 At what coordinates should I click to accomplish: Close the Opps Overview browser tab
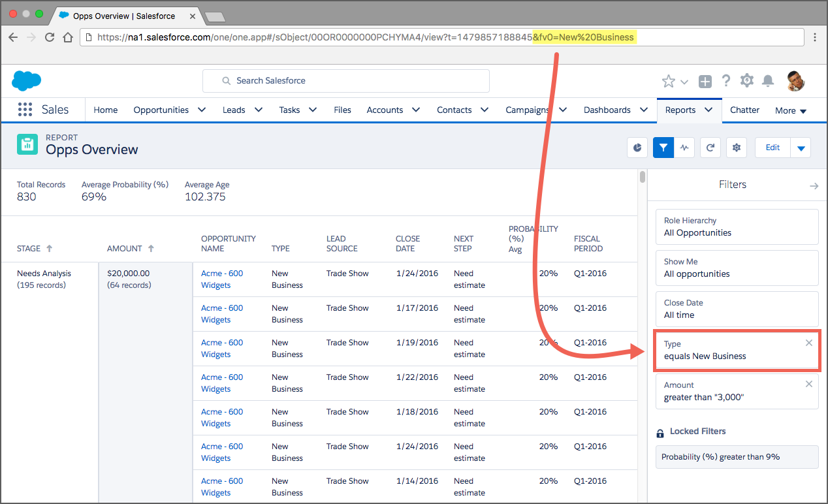pos(194,15)
